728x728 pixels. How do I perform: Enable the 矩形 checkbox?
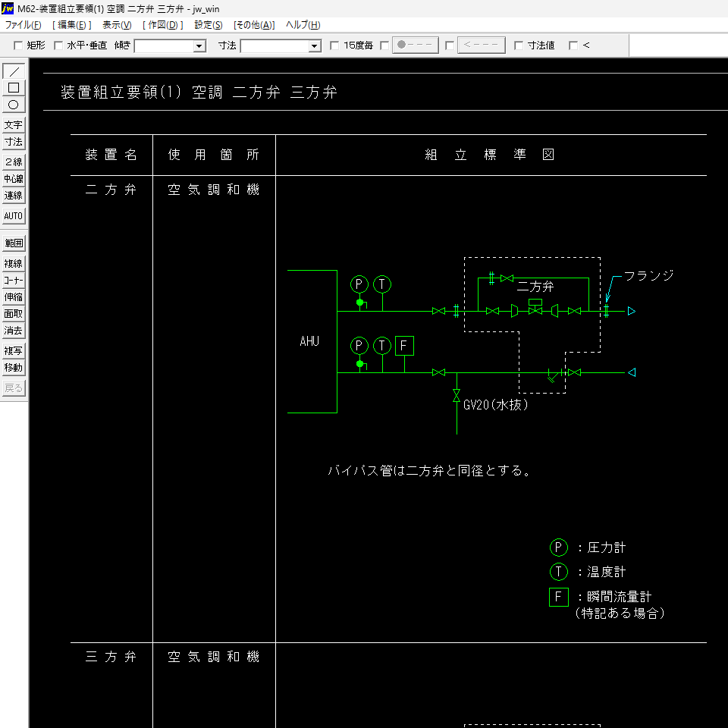pos(18,45)
